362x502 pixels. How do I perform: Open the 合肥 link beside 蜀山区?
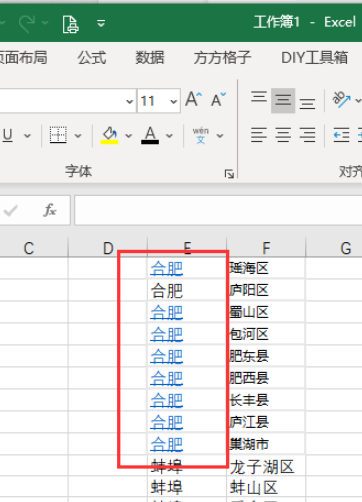(167, 313)
